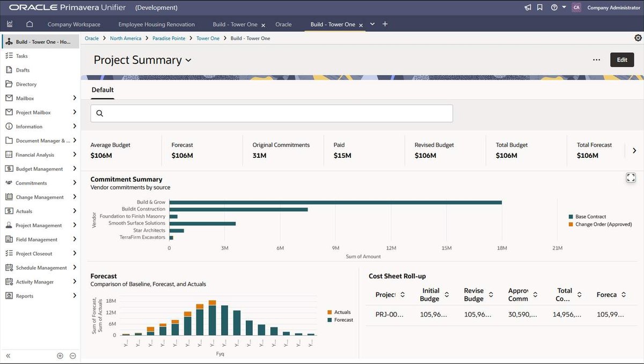Open the Project Summary dropdown
644x364 pixels.
188,60
